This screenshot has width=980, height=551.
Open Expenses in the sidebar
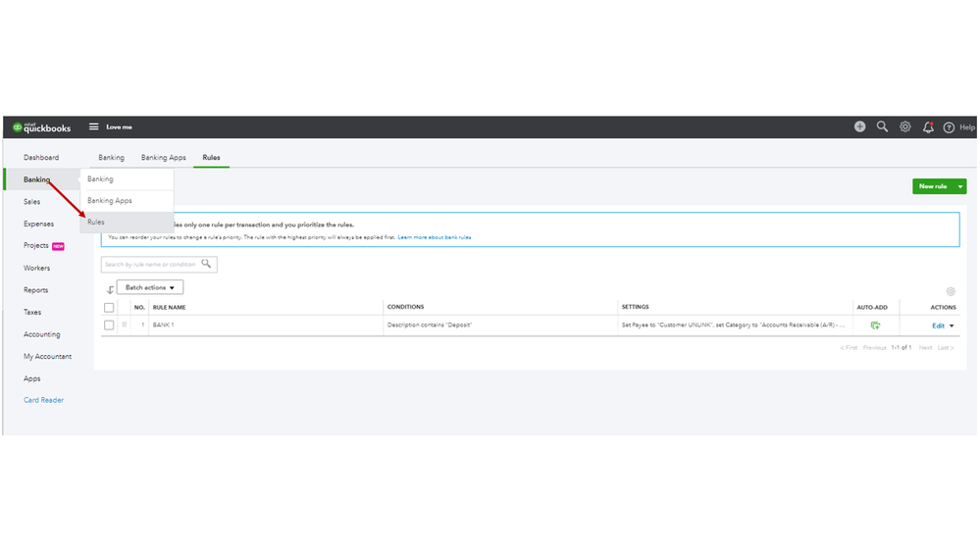pos(39,224)
